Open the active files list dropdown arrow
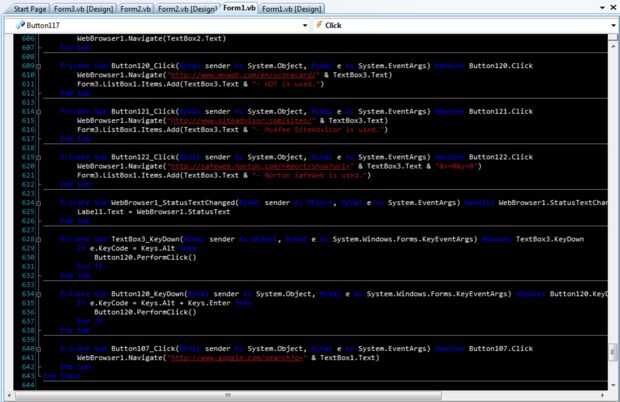 [602, 8]
